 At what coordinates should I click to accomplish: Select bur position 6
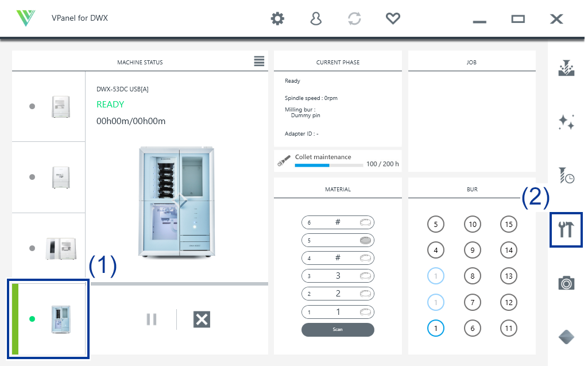[x=473, y=328]
